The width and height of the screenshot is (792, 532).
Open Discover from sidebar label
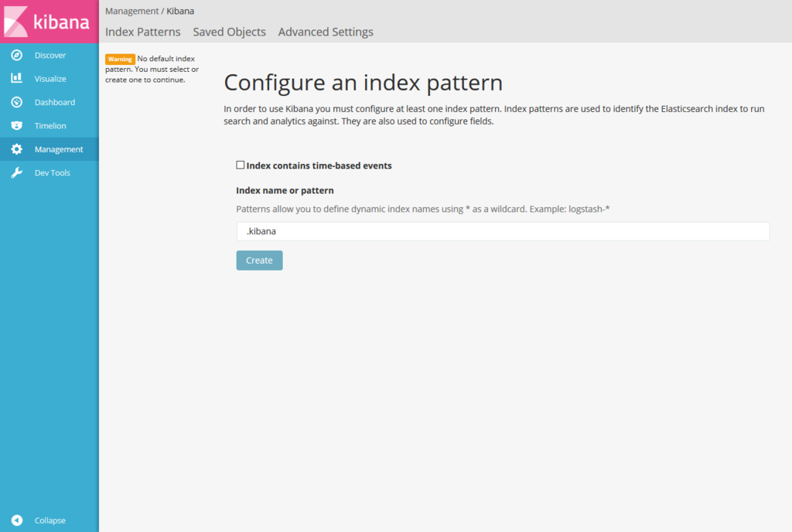tap(50, 55)
